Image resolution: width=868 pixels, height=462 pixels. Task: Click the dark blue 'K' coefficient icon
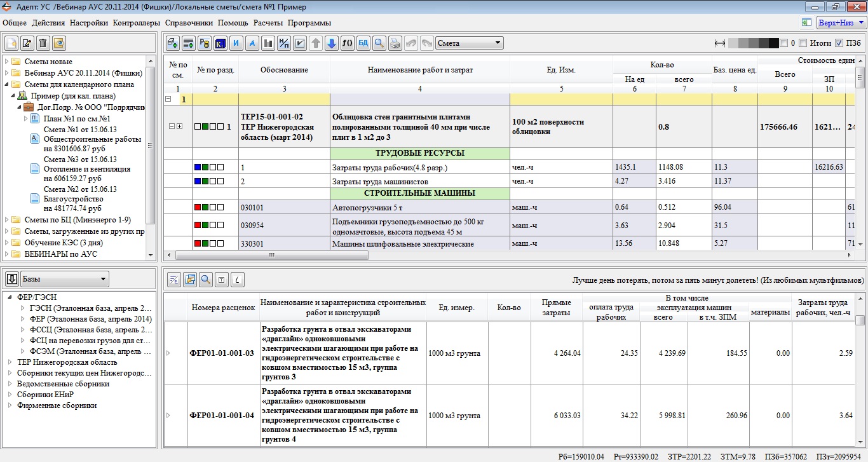220,43
